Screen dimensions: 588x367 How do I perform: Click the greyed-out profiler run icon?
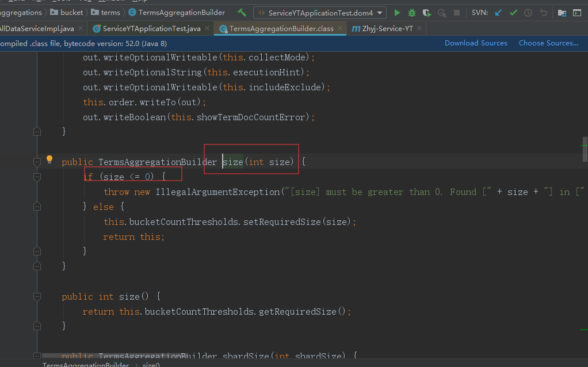click(442, 13)
